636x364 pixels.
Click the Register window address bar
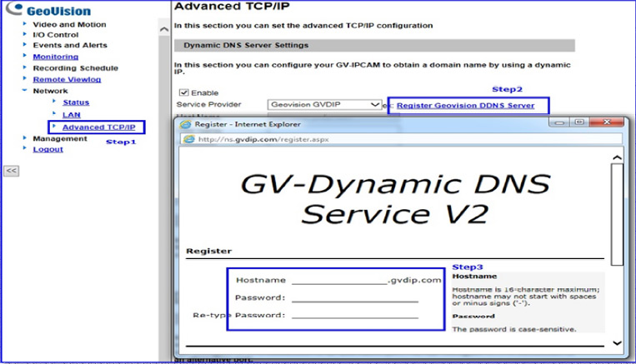[401, 139]
